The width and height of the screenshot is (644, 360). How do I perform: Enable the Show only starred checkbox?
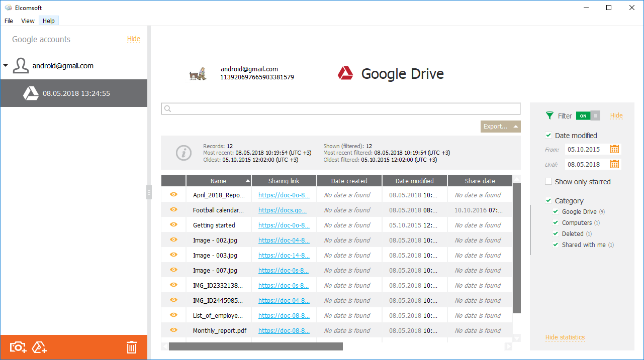tap(548, 182)
